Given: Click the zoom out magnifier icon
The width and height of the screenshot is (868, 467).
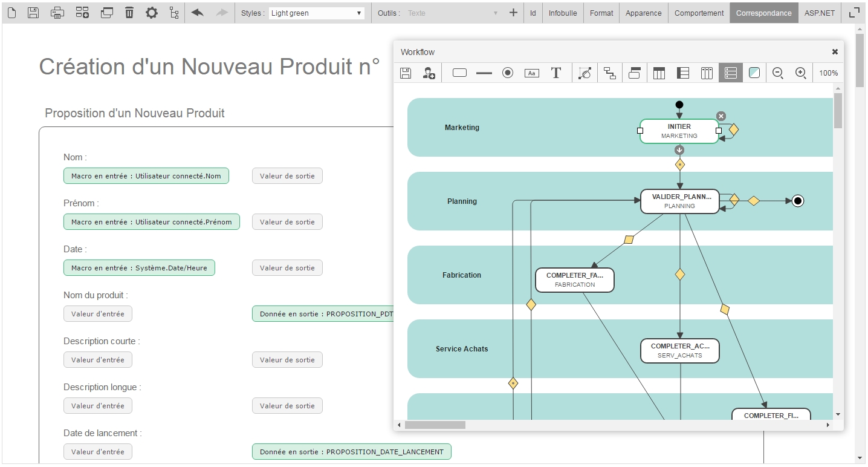Looking at the screenshot, I should point(778,73).
